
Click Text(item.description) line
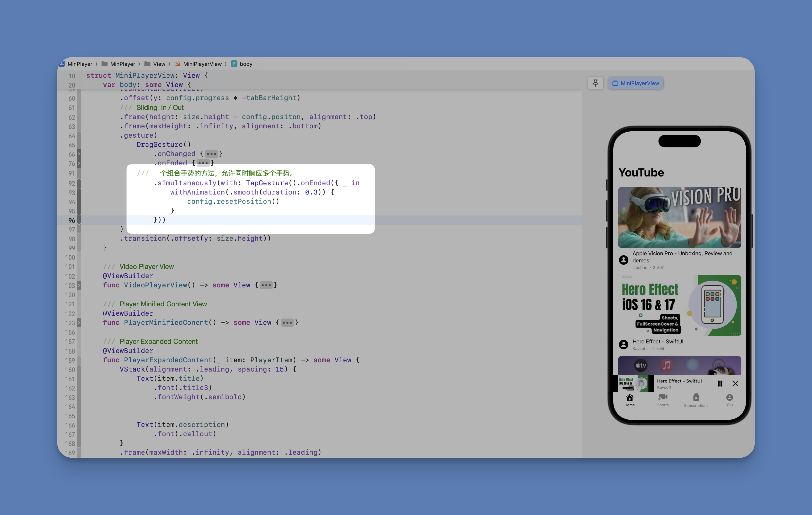[x=182, y=425]
